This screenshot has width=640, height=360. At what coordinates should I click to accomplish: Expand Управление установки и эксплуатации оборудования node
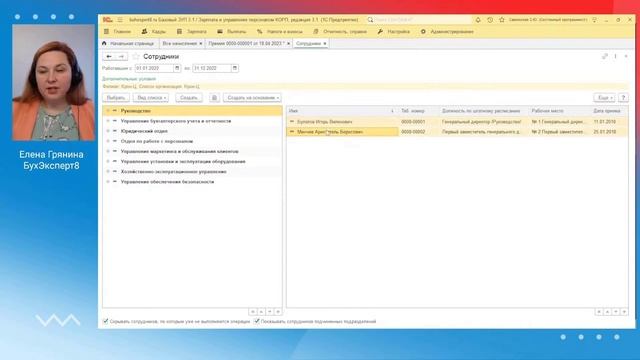[x=108, y=162]
